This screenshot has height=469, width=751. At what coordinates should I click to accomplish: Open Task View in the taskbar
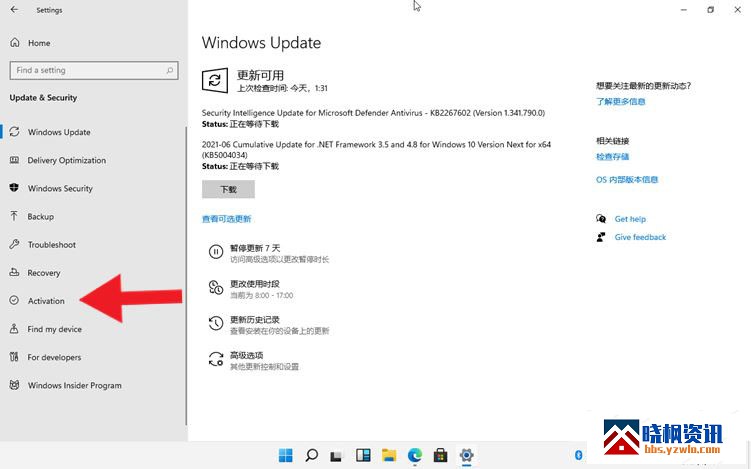click(337, 455)
